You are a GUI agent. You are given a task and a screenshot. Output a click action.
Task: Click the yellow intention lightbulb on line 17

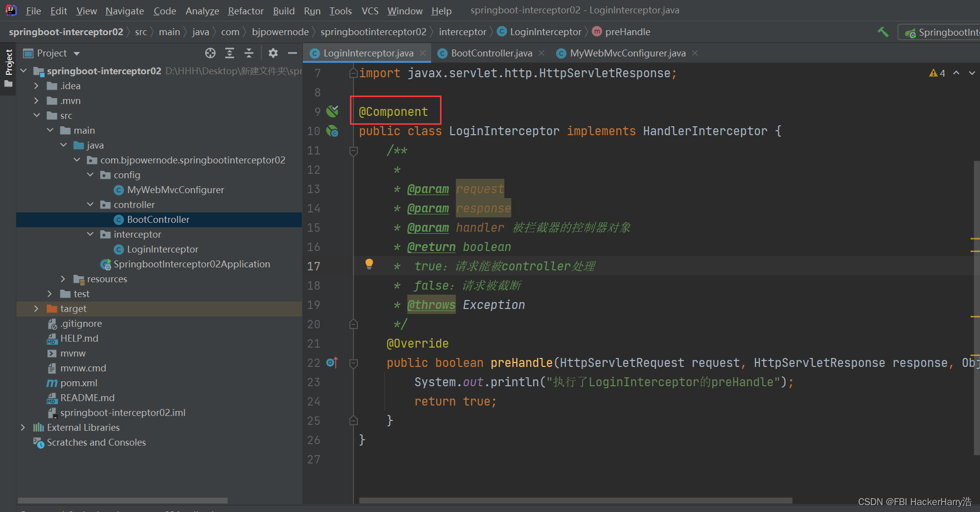[x=369, y=264]
